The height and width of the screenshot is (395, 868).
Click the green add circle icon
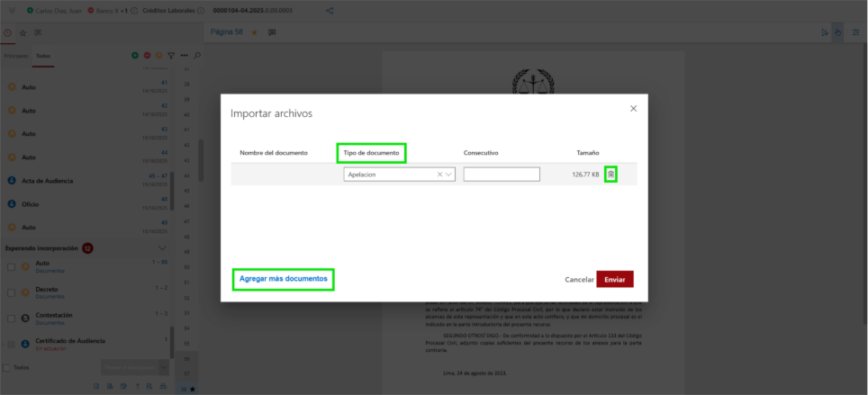point(135,56)
